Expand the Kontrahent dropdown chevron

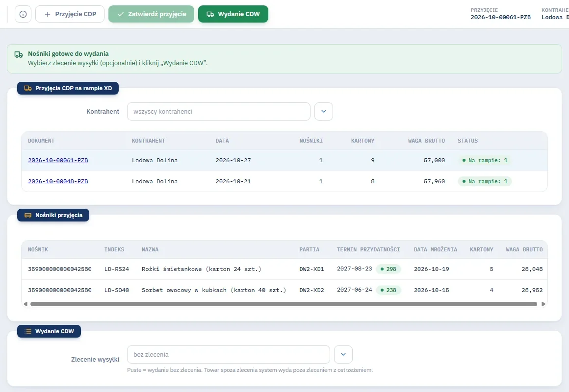324,111
